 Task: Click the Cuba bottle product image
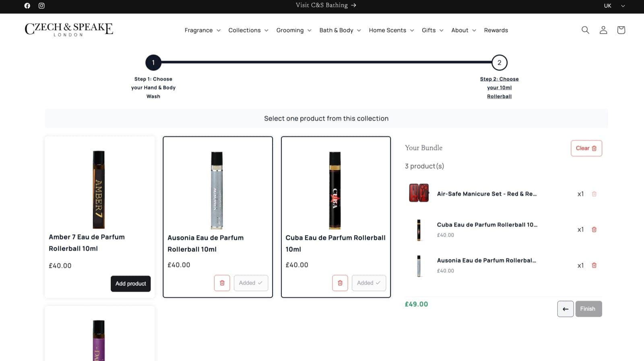click(335, 191)
